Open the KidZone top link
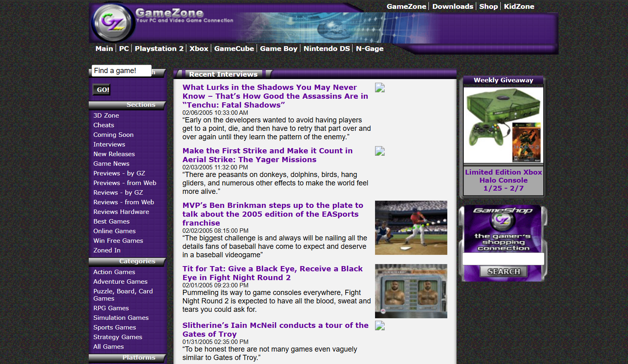628x364 pixels. 519,6
